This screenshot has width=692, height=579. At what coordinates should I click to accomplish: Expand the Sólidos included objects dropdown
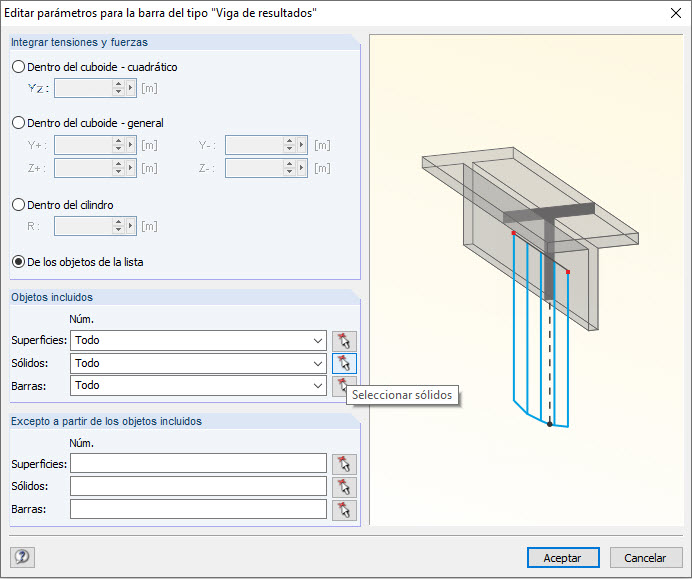318,363
